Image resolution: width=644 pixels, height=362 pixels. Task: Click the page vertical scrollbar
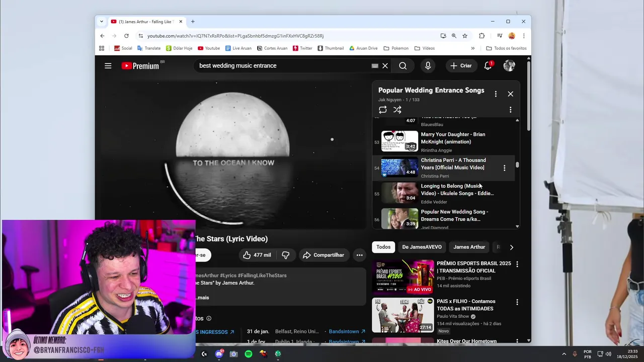coord(529,96)
